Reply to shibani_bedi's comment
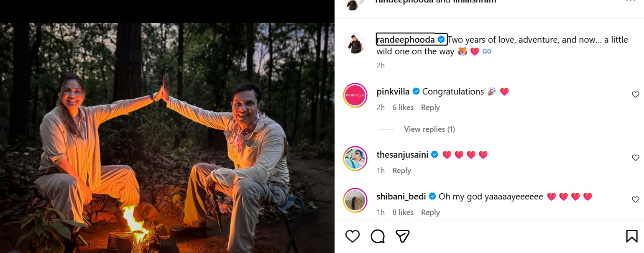 [x=430, y=212]
